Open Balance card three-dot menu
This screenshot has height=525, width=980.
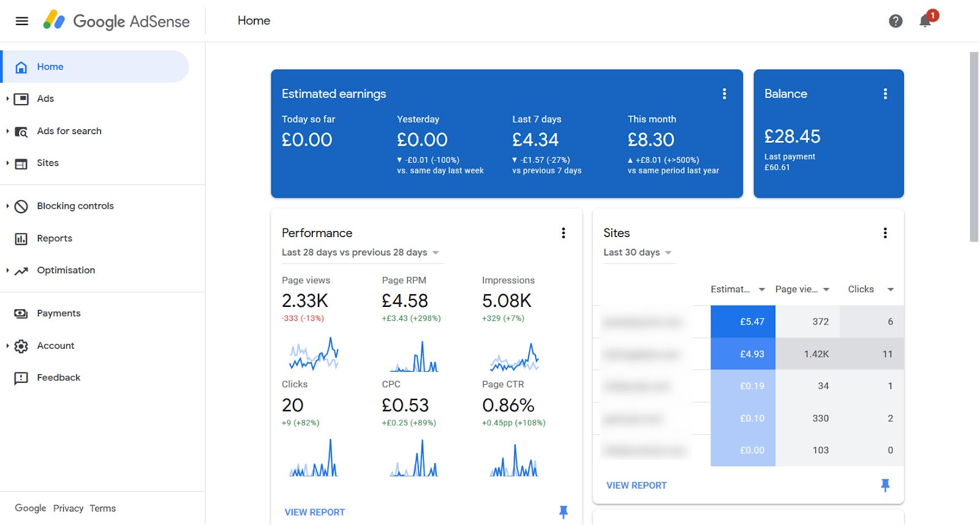click(x=884, y=94)
